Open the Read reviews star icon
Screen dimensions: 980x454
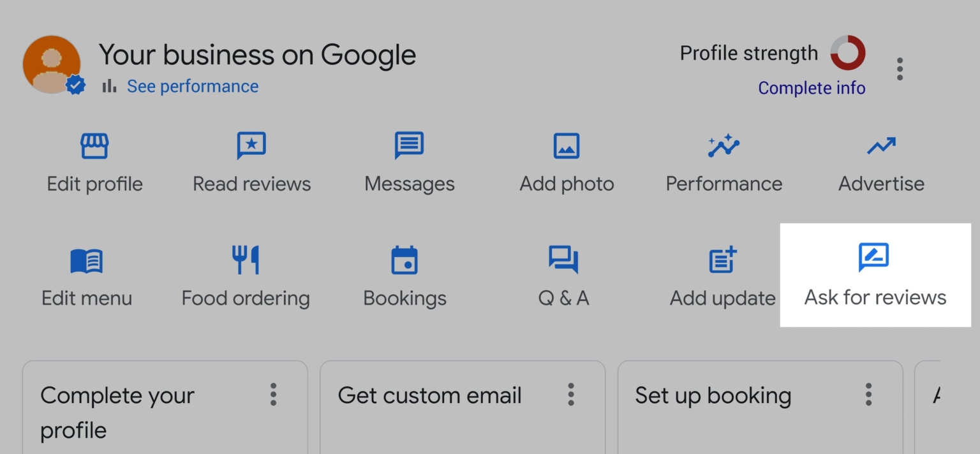click(x=251, y=146)
